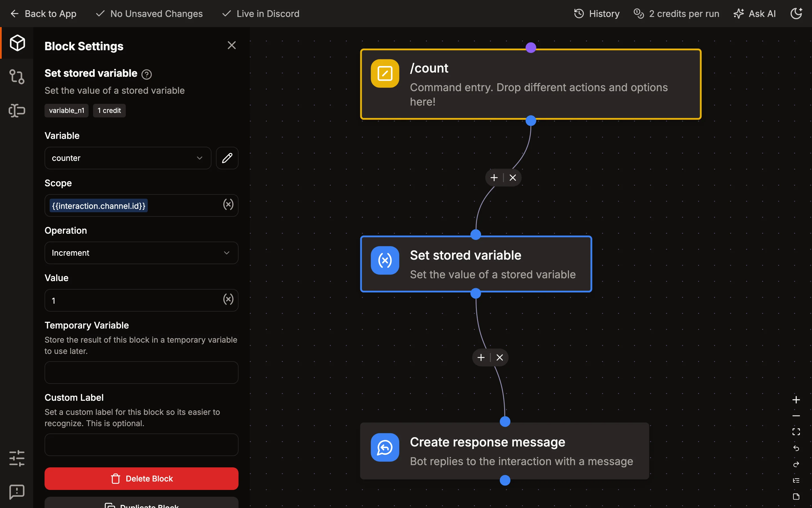This screenshot has width=812, height=508.
Task: Click the variable_n1 tag
Action: coord(67,111)
